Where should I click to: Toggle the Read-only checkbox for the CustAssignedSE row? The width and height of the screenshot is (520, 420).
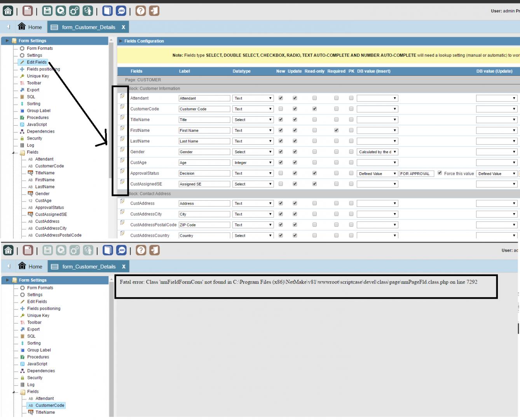[x=315, y=184]
